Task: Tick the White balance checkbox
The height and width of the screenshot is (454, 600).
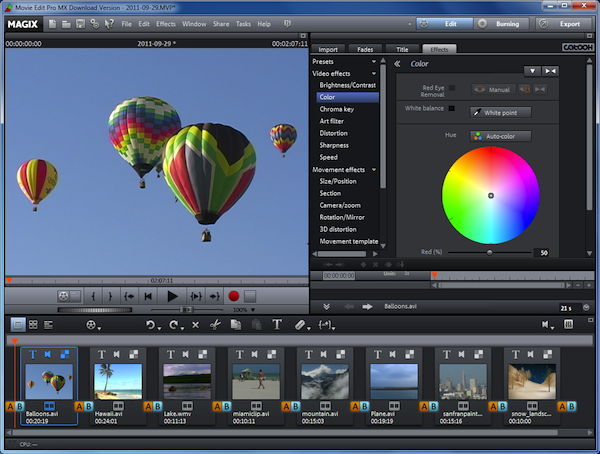Action: 451,108
